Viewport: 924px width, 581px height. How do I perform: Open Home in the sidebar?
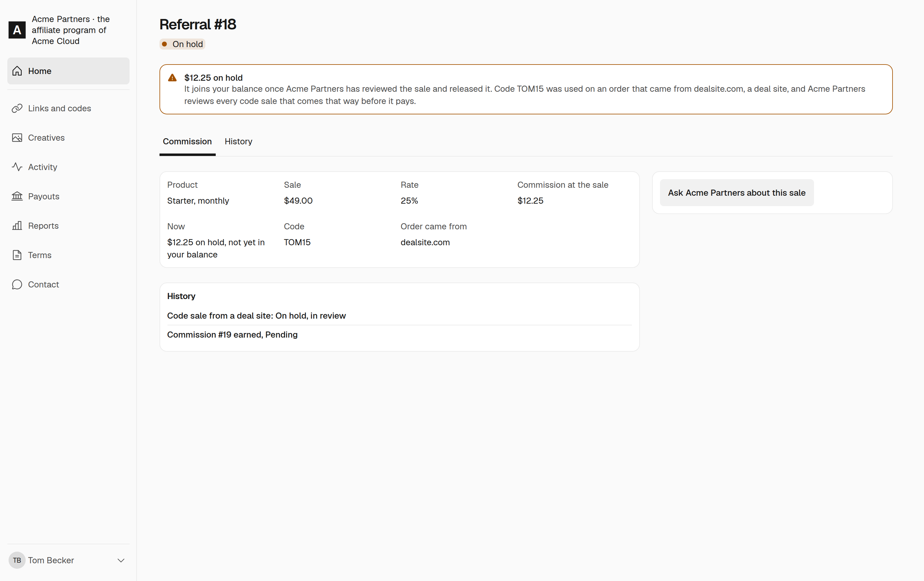[68, 71]
